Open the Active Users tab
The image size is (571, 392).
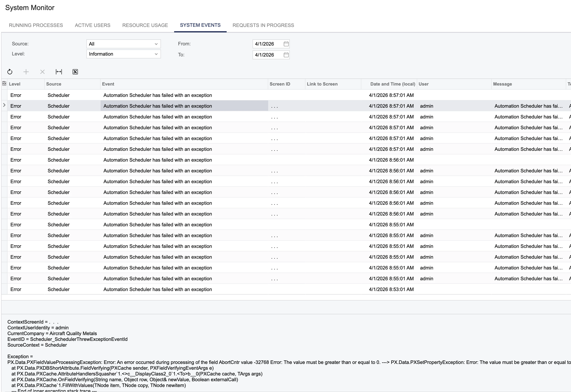click(92, 25)
